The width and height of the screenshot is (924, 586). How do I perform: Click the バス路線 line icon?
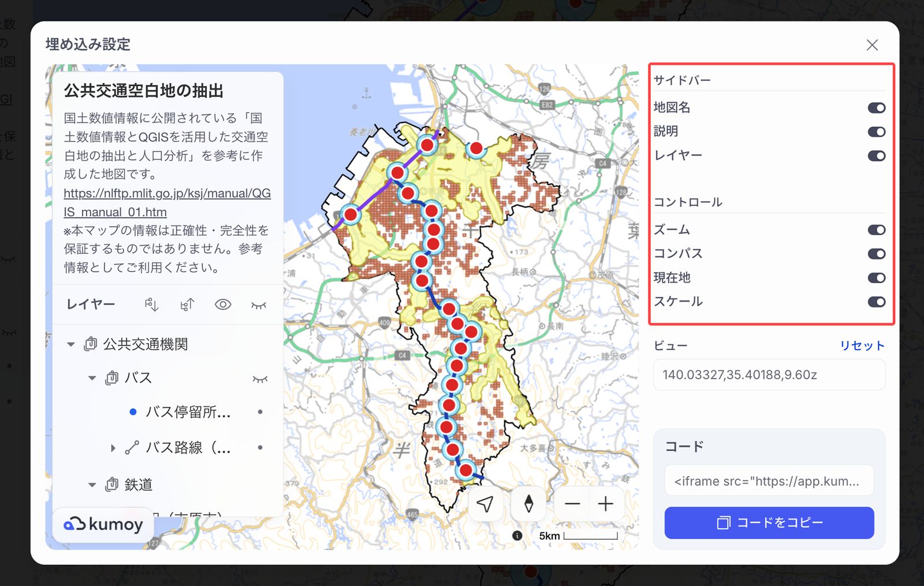pos(132,447)
